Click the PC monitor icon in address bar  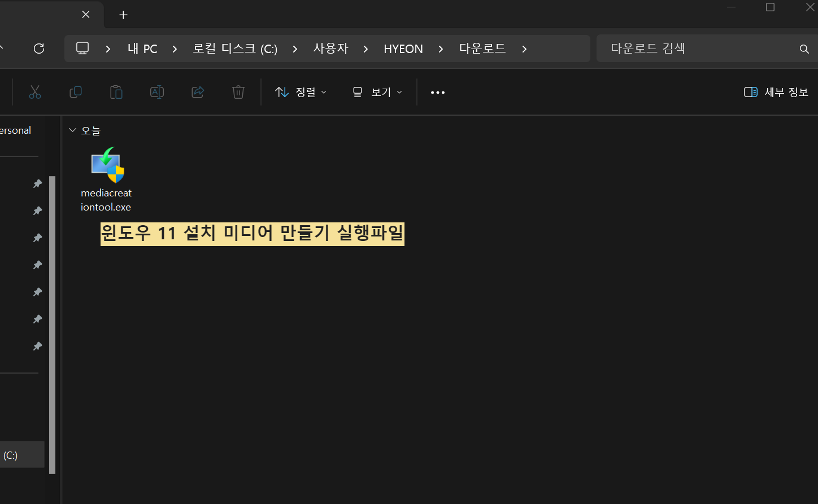pos(83,49)
